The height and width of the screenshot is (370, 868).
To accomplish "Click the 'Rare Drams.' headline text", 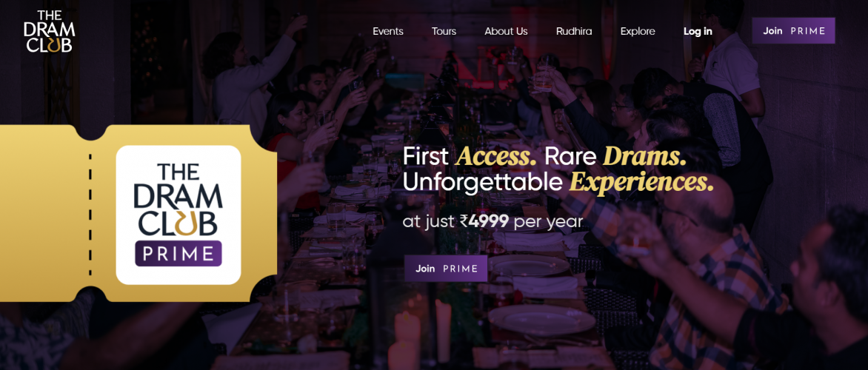I will tap(615, 157).
